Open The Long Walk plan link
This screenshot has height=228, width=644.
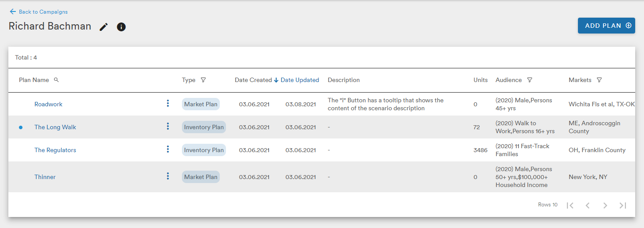tap(56, 127)
